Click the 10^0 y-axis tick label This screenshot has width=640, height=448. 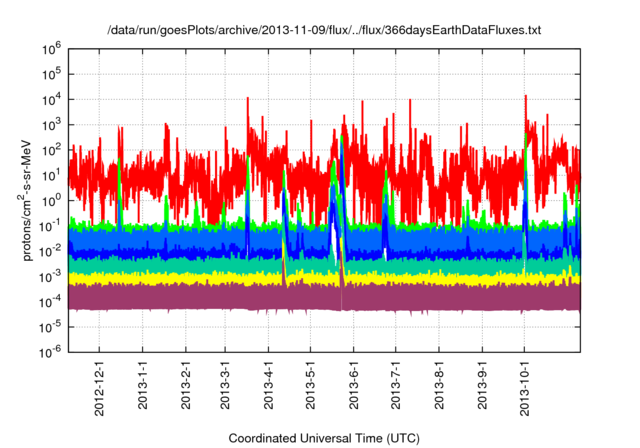point(51,201)
